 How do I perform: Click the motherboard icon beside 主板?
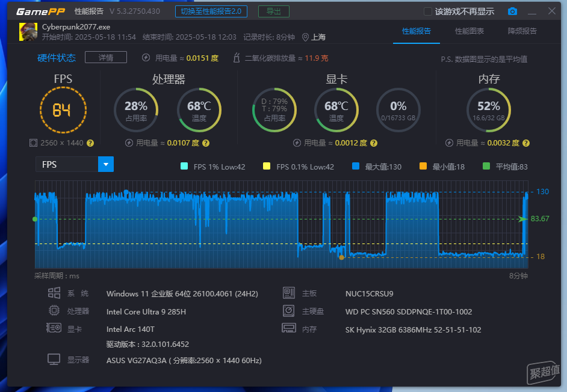(x=289, y=293)
